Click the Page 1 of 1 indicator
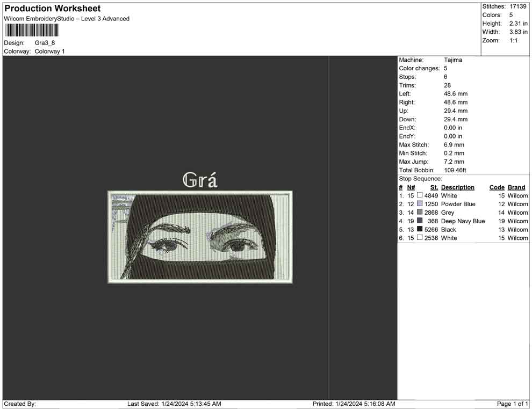The width and height of the screenshot is (532, 409). click(512, 404)
